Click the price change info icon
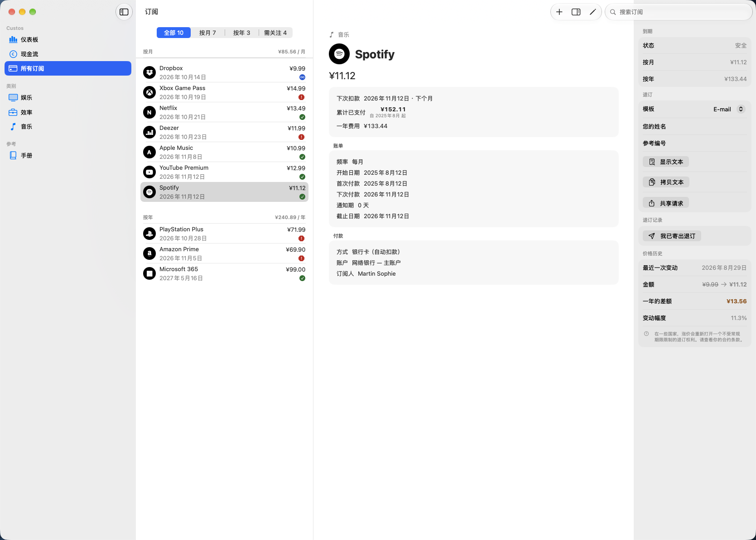 [x=646, y=334]
